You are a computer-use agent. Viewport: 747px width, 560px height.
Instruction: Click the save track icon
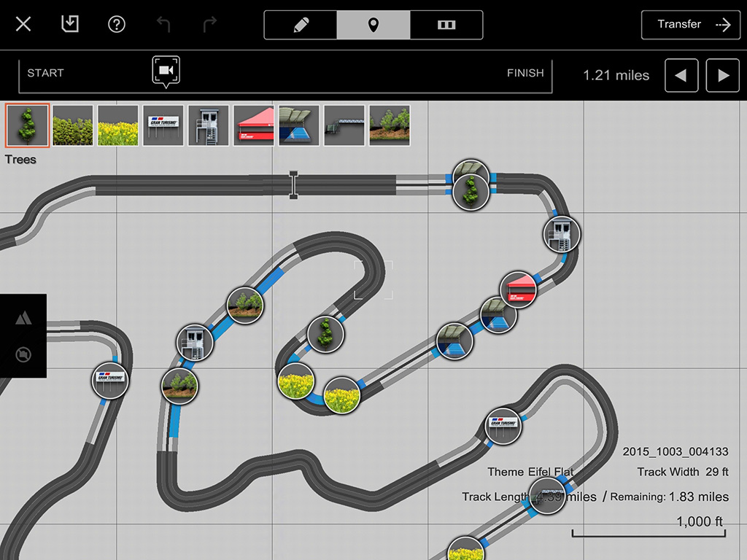69,24
